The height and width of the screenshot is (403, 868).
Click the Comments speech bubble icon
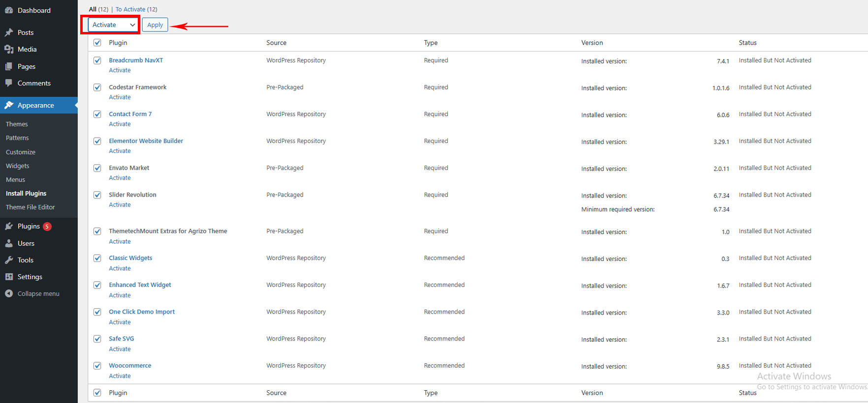pos(9,83)
